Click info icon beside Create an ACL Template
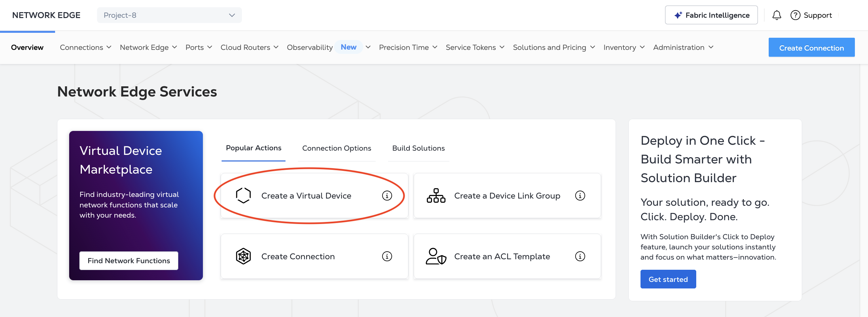Image resolution: width=868 pixels, height=317 pixels. [580, 256]
